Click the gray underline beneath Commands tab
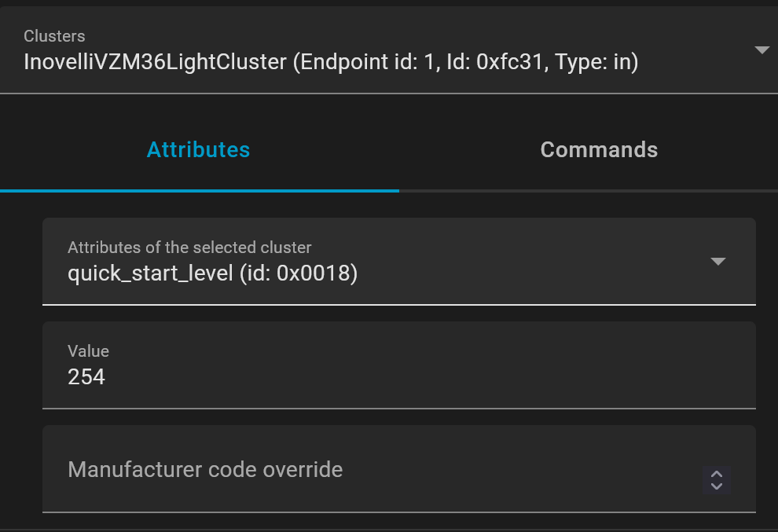This screenshot has width=778, height=532. [588, 190]
